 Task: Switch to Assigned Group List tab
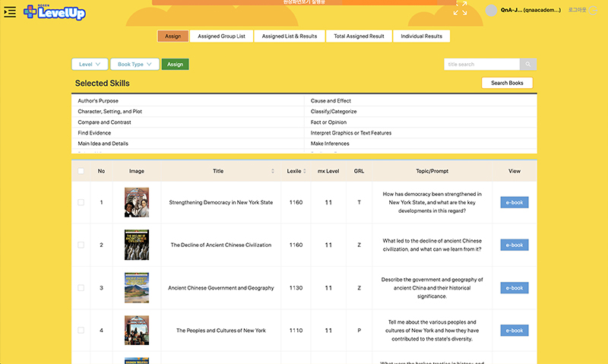pos(221,36)
